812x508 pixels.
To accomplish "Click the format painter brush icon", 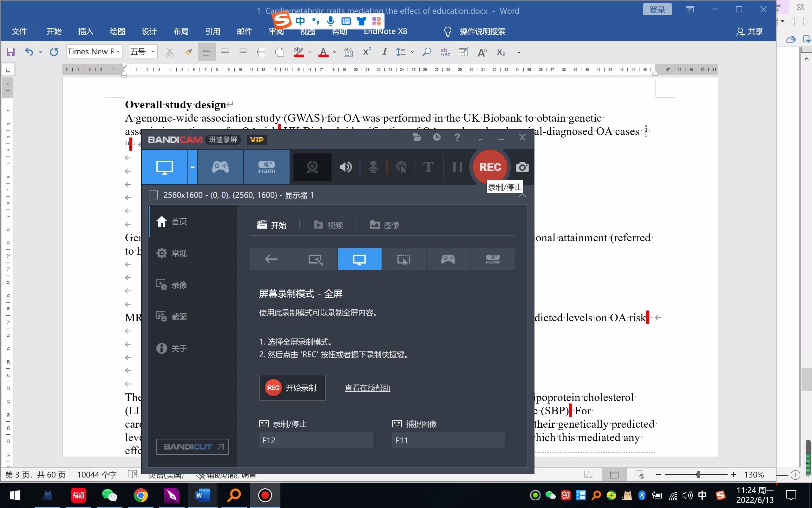I will [188, 52].
